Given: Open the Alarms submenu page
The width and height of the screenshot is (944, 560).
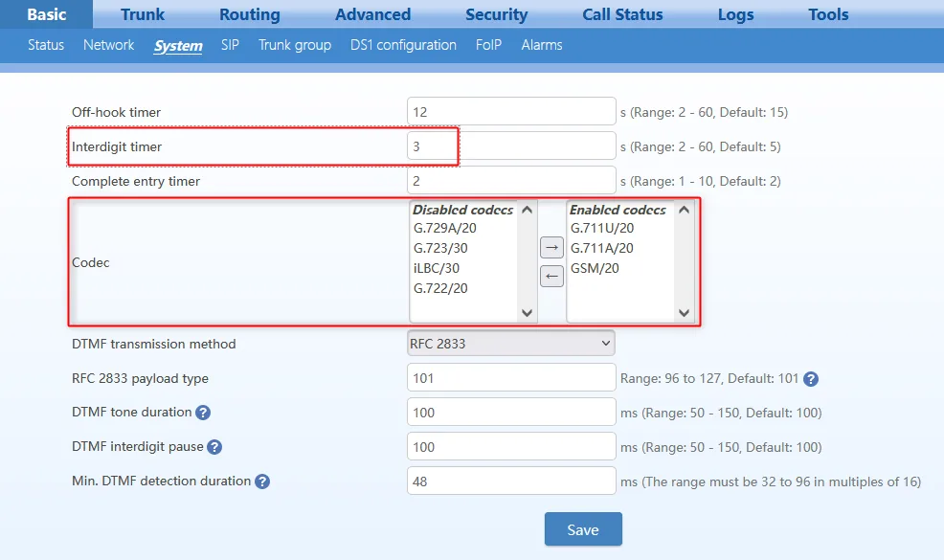Looking at the screenshot, I should 542,45.
